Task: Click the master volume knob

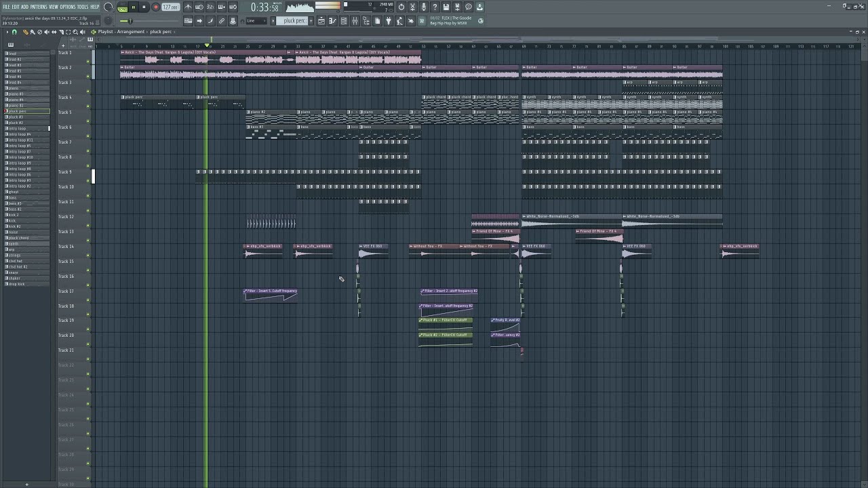Action: (x=108, y=7)
